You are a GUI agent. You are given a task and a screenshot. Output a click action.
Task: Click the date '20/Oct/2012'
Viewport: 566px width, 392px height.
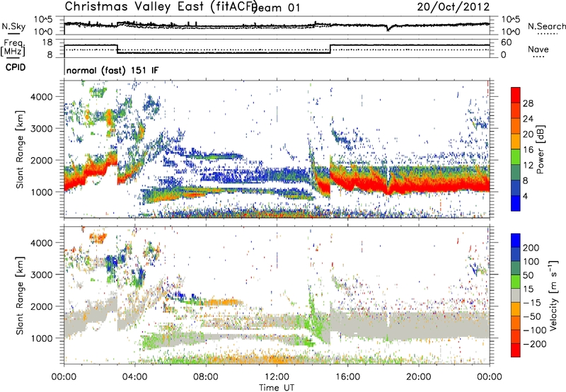454,7
